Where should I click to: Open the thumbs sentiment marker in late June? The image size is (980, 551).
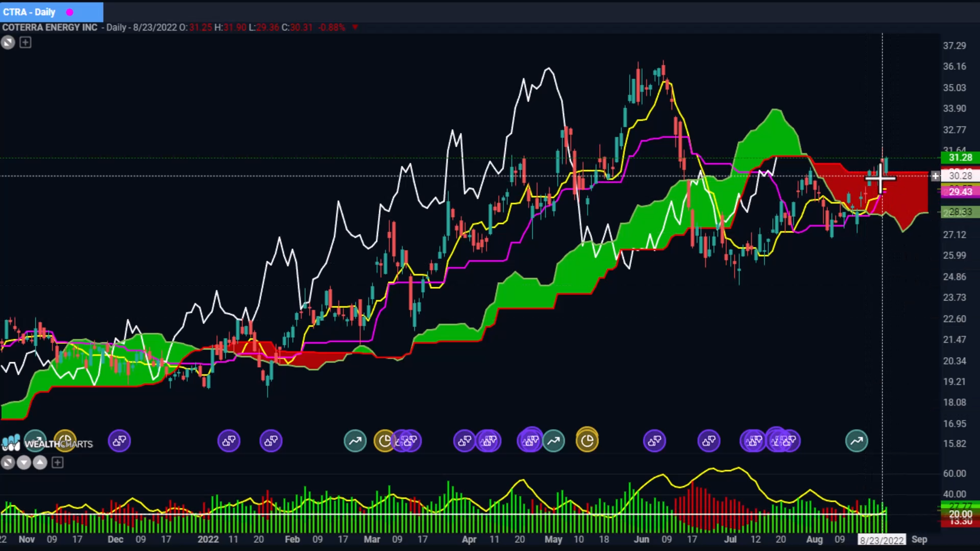click(709, 441)
